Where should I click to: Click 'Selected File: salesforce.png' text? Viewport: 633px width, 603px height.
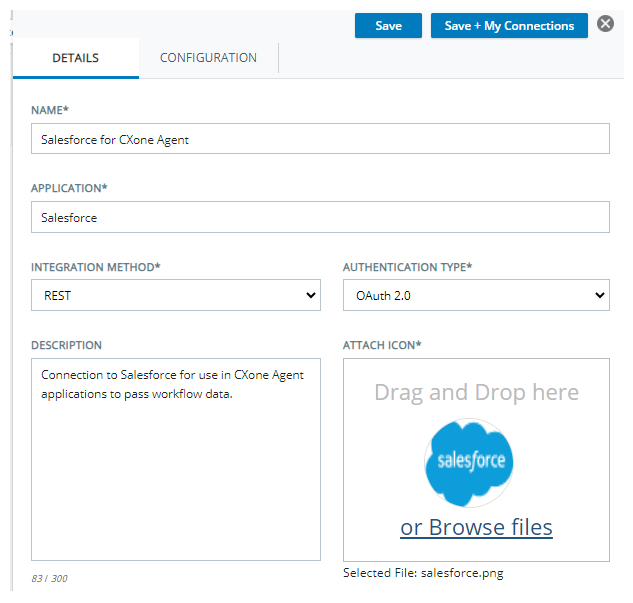[423, 573]
